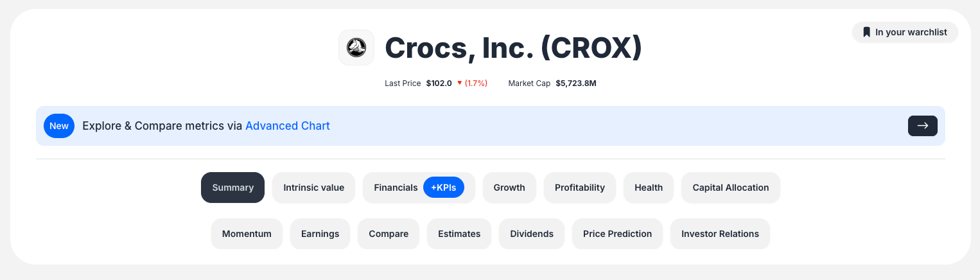Click the +KPIs badge
This screenshot has width=980, height=280.
click(x=444, y=188)
